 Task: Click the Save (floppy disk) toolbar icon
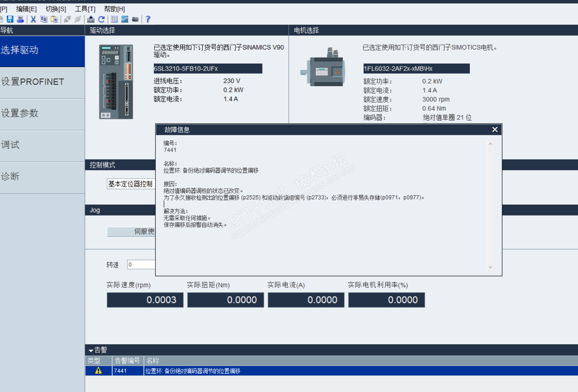[x=10, y=19]
